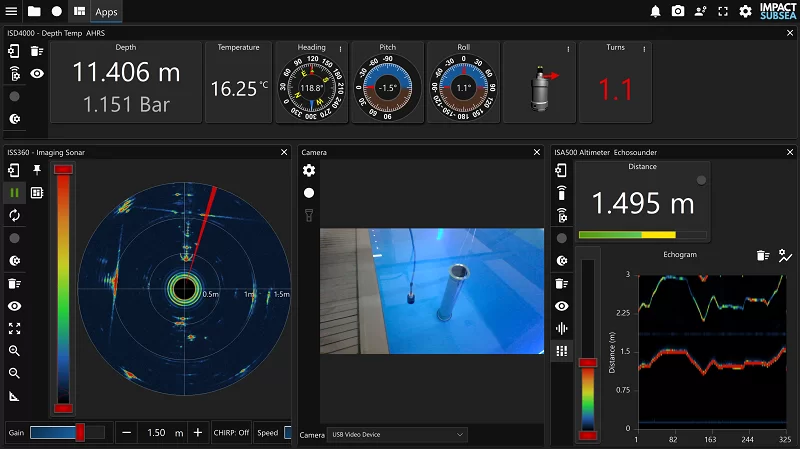Click the ISA500 transmitter ping icon

(561, 193)
